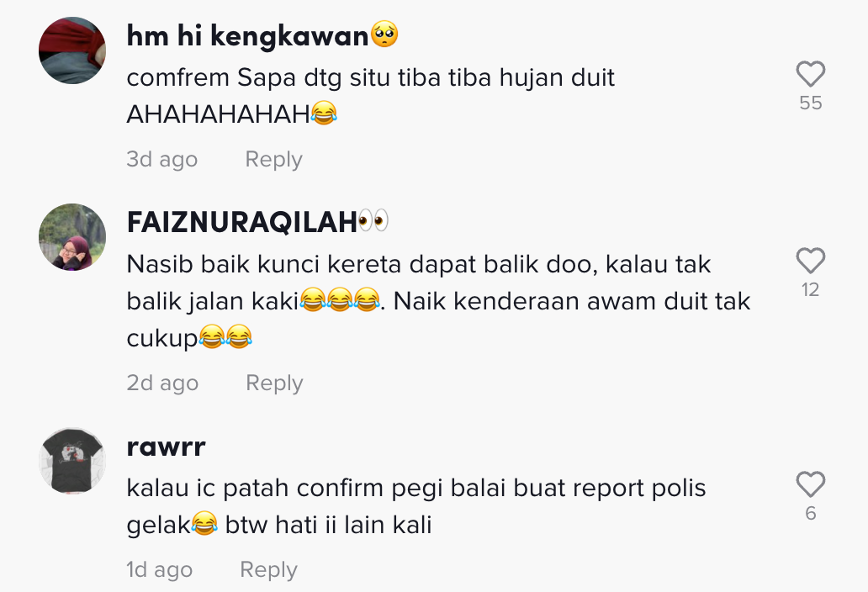868x592 pixels.
Task: Open FAIZNURAQILAH's profile avatar
Action: (72, 237)
